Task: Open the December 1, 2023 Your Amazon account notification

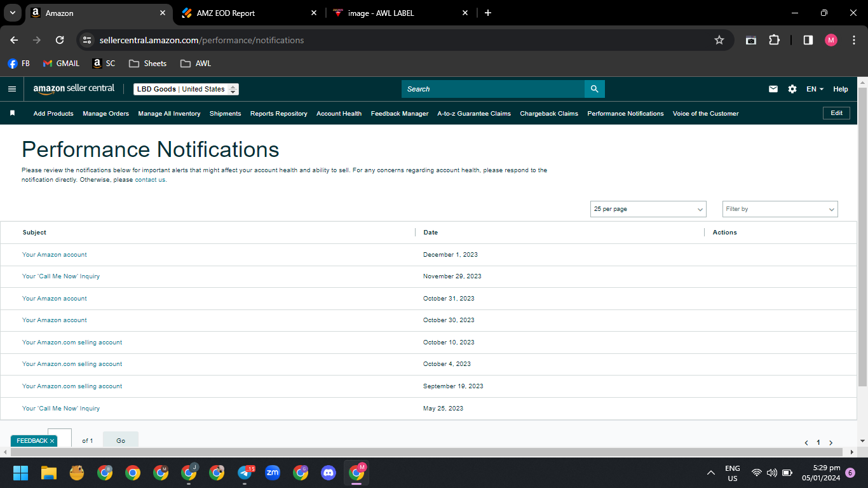Action: (x=55, y=255)
